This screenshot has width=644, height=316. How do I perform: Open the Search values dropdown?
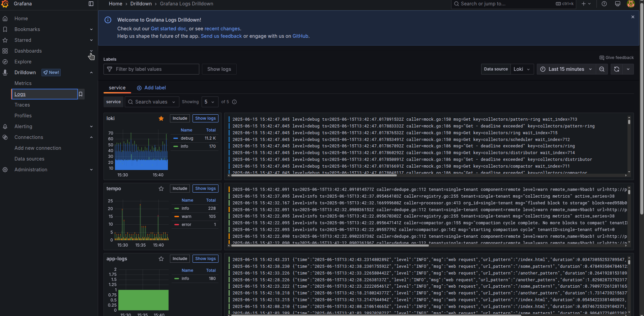pos(152,102)
